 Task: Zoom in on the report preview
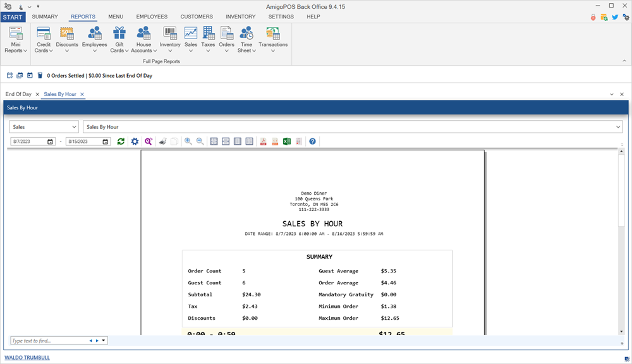(188, 142)
